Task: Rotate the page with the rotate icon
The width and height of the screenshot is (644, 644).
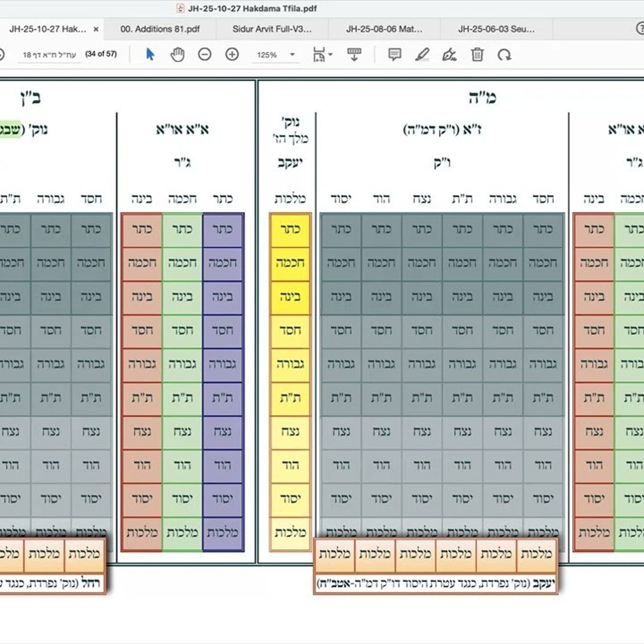Action: point(505,55)
